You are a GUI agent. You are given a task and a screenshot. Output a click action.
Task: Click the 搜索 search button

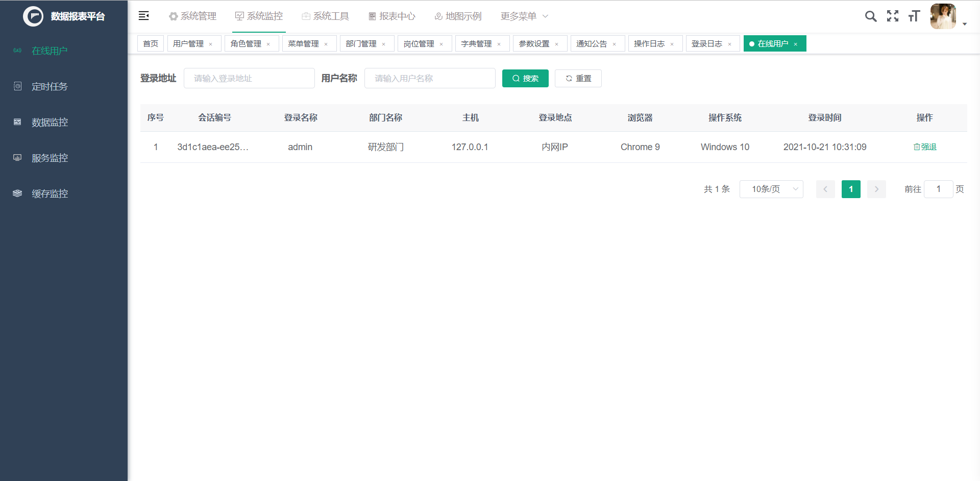click(x=525, y=78)
